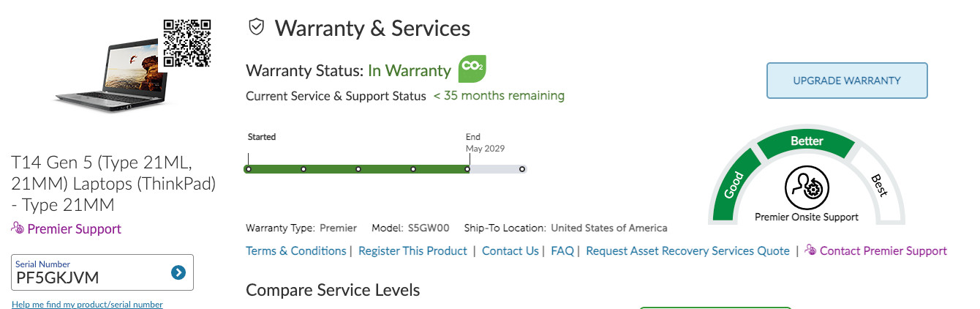Click the May 2029 End marker on timeline
Screen dimensions: 980x309
468,168
